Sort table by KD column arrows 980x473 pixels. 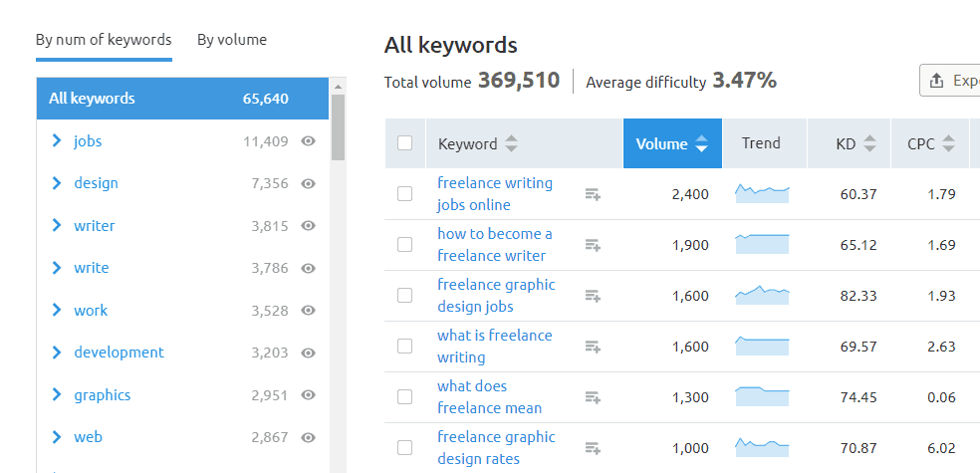point(869,143)
